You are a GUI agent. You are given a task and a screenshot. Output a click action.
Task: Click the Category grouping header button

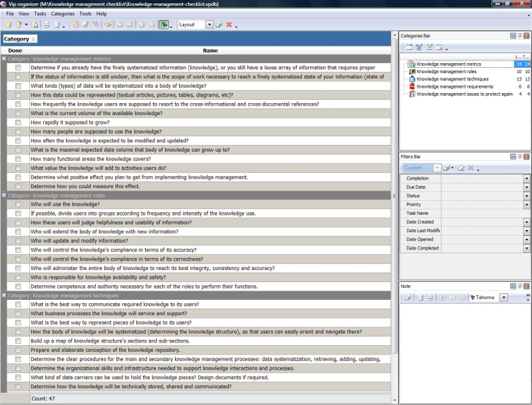20,39
